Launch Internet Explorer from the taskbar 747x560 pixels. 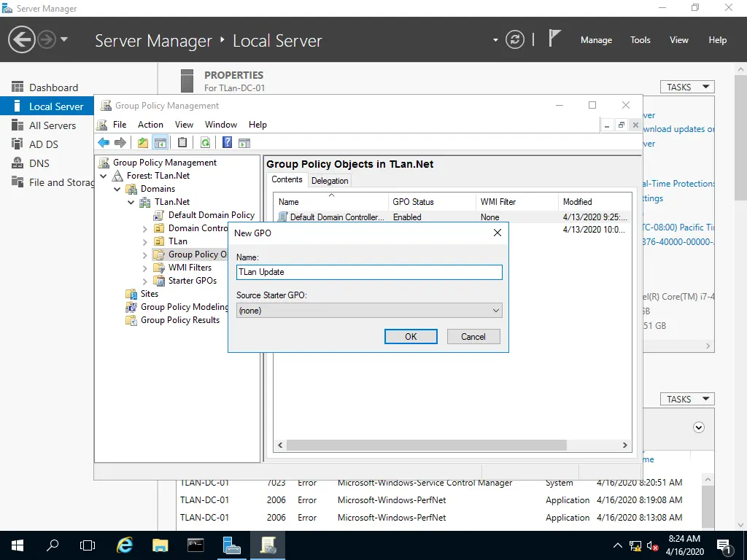[x=124, y=545]
